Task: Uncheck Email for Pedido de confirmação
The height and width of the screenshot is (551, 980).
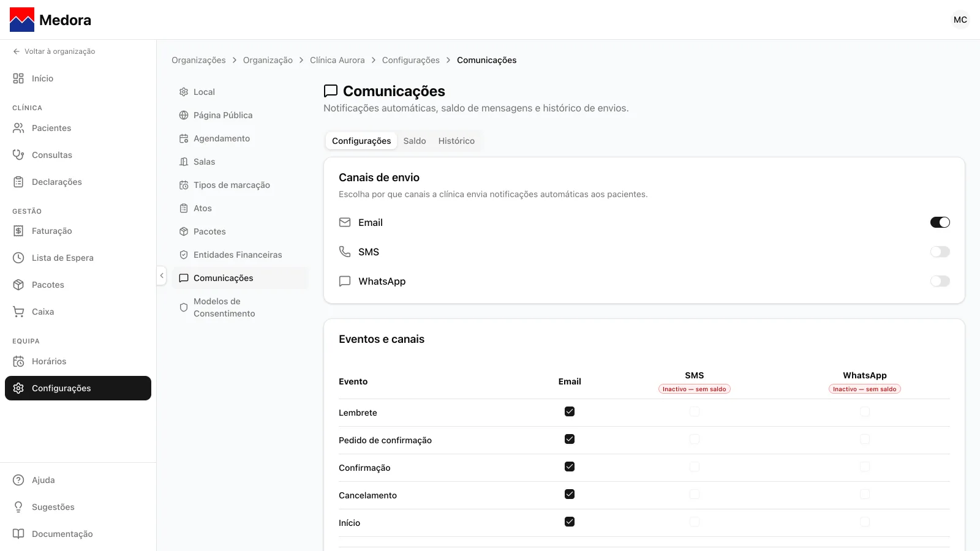Action: [570, 439]
